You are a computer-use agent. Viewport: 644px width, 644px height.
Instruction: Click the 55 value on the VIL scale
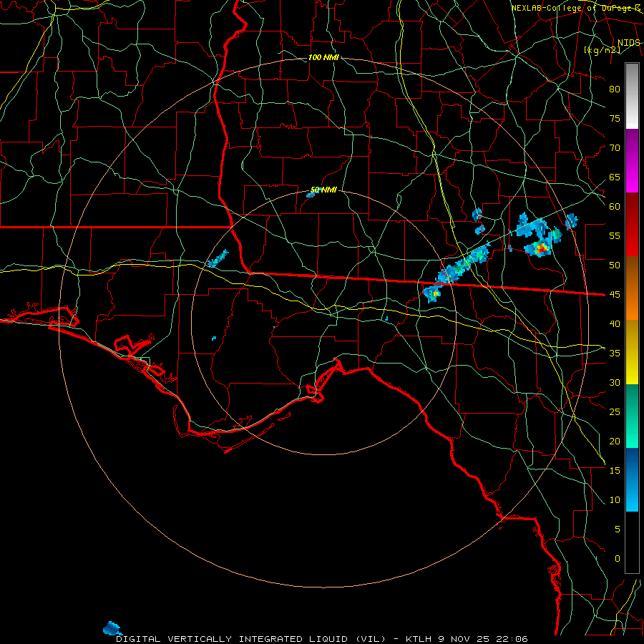[615, 235]
